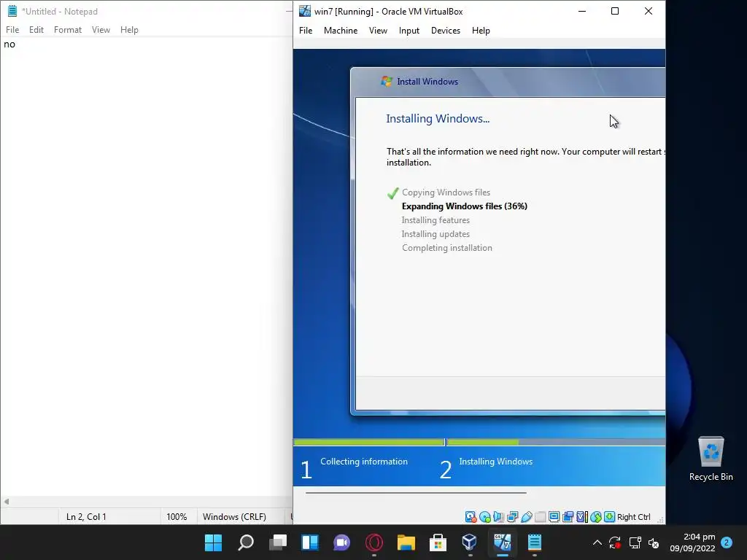Click Notepad horizontal scrollbar left arrow
This screenshot has height=560, width=747.
[x=6, y=502]
